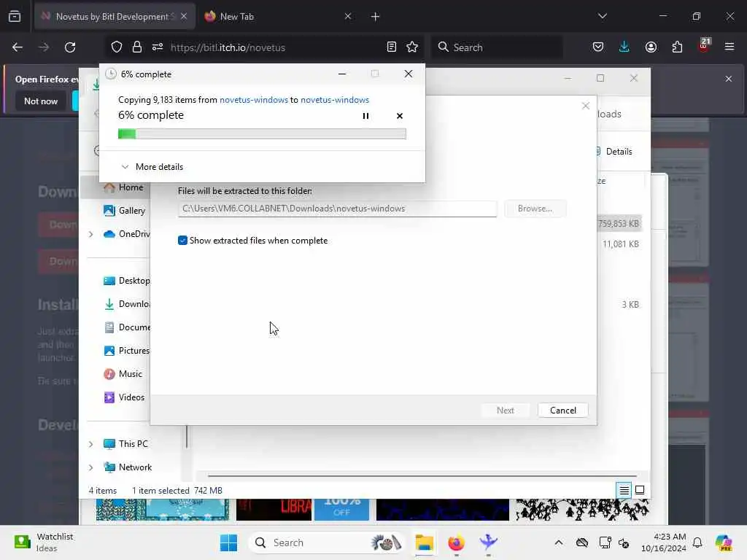747x560 pixels.
Task: Select This PC in navigation pane
Action: point(125,444)
